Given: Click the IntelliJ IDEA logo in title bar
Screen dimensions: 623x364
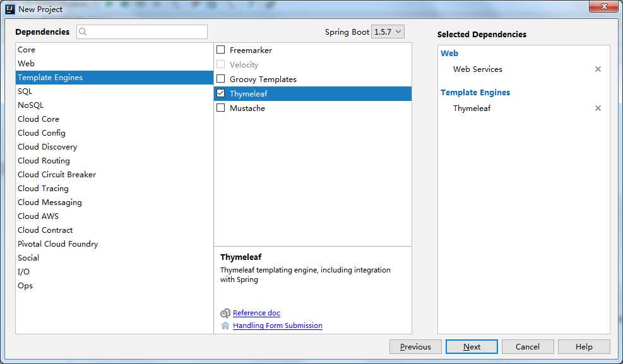Looking at the screenshot, I should pos(10,9).
